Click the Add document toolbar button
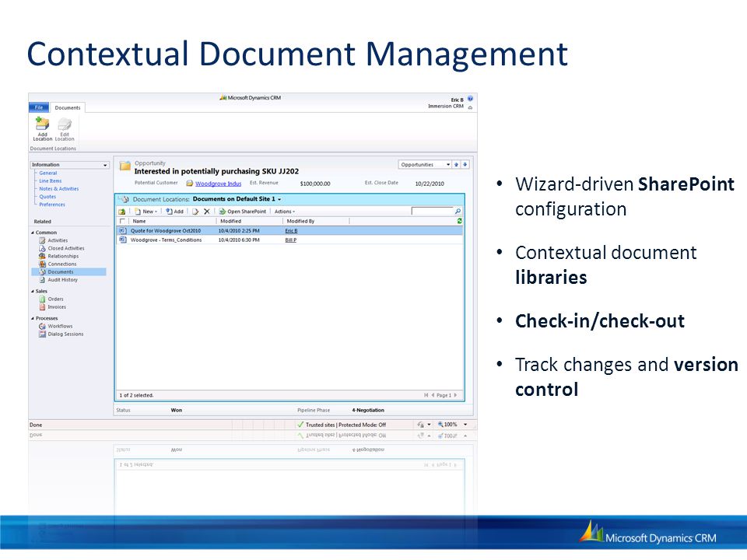Screen dimensions: 747x560 [x=174, y=212]
